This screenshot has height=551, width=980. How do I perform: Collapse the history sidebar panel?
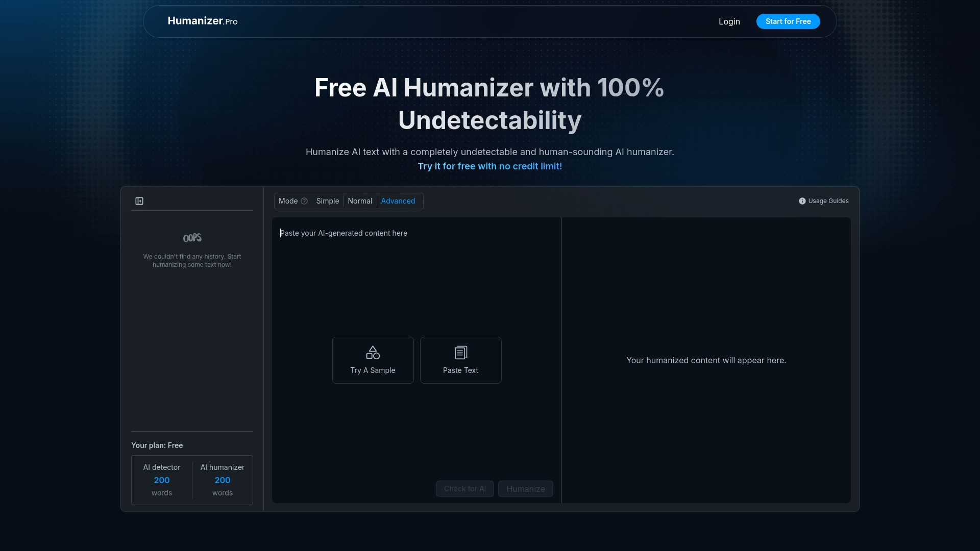click(139, 201)
